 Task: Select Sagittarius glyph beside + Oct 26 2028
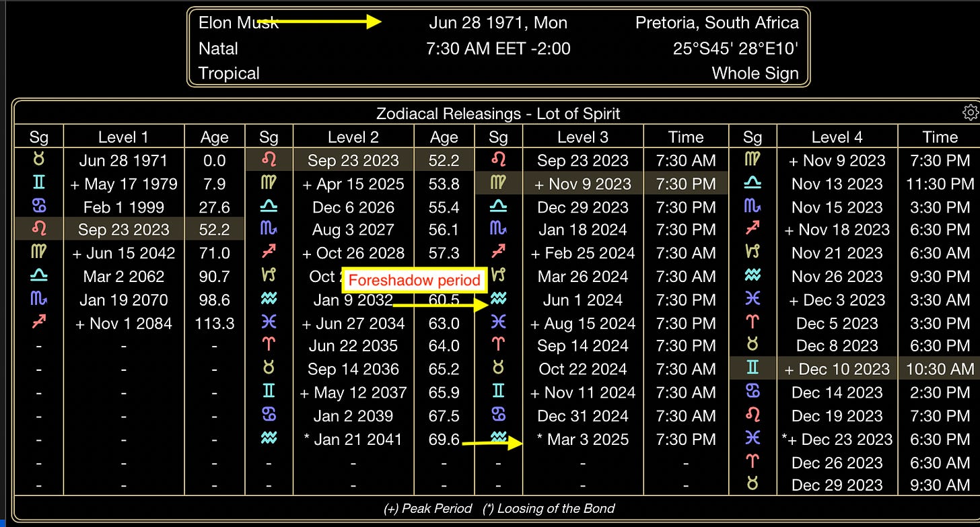click(x=269, y=253)
